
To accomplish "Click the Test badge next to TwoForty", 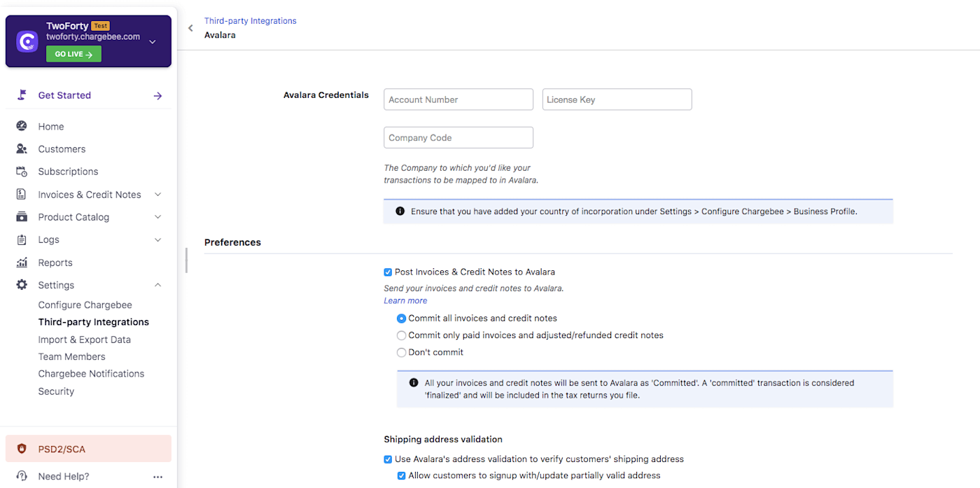I will (100, 26).
